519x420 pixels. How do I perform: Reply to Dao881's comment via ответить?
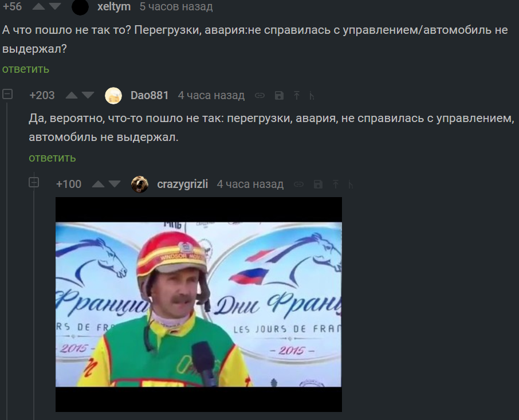[x=52, y=158]
